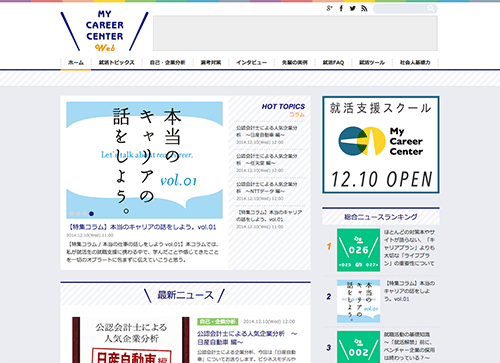The image size is (500, 363).
Task: Open the 日産自動車 news article thumbnail
Action: tap(131, 339)
